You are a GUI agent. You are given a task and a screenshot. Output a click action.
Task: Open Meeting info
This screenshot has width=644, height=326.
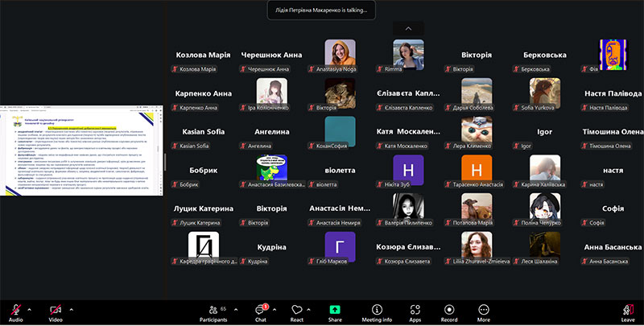click(x=376, y=312)
